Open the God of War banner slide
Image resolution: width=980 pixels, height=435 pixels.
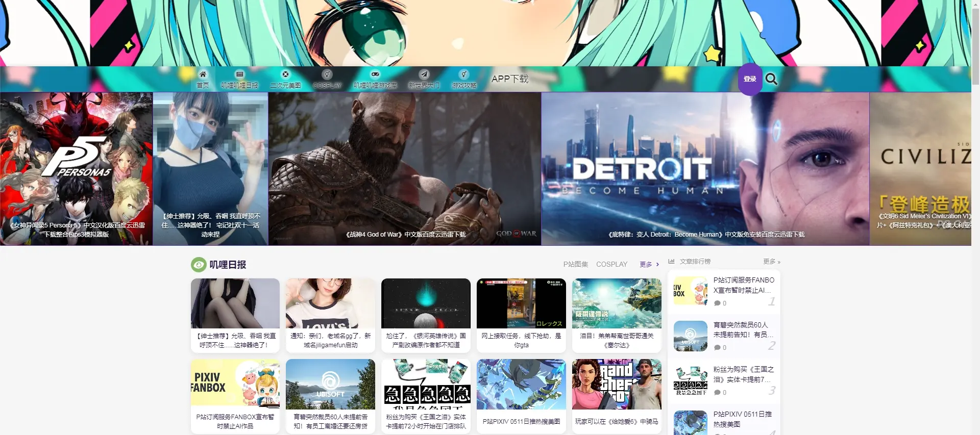click(404, 168)
